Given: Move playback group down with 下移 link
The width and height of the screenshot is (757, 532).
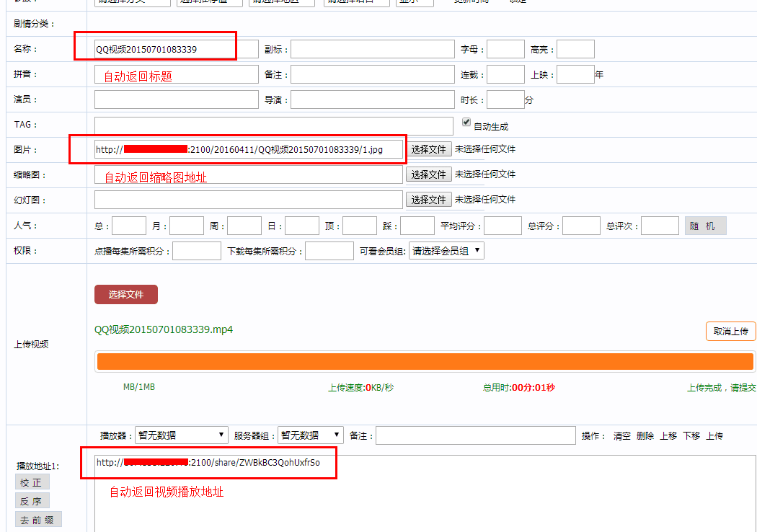Looking at the screenshot, I should (691, 436).
